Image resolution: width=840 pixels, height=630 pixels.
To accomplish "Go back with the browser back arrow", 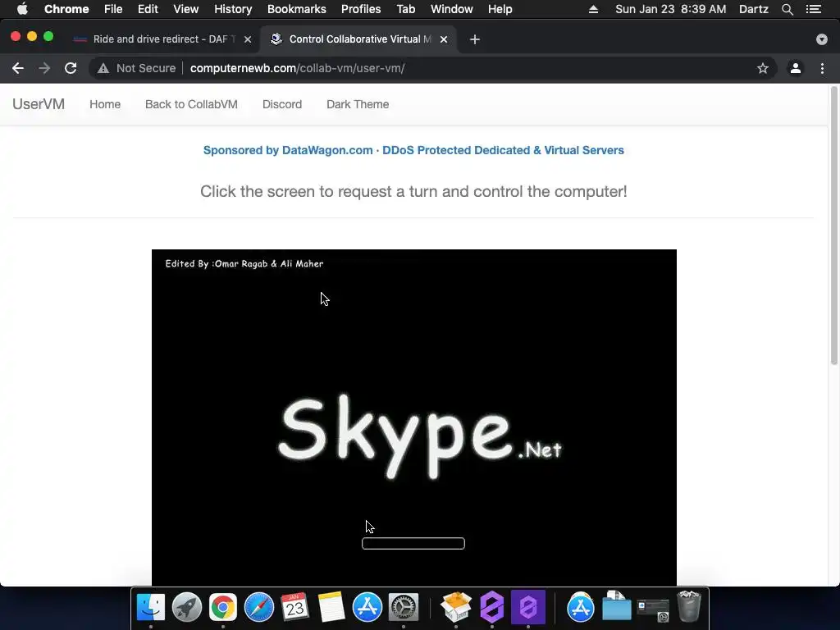I will click(18, 68).
